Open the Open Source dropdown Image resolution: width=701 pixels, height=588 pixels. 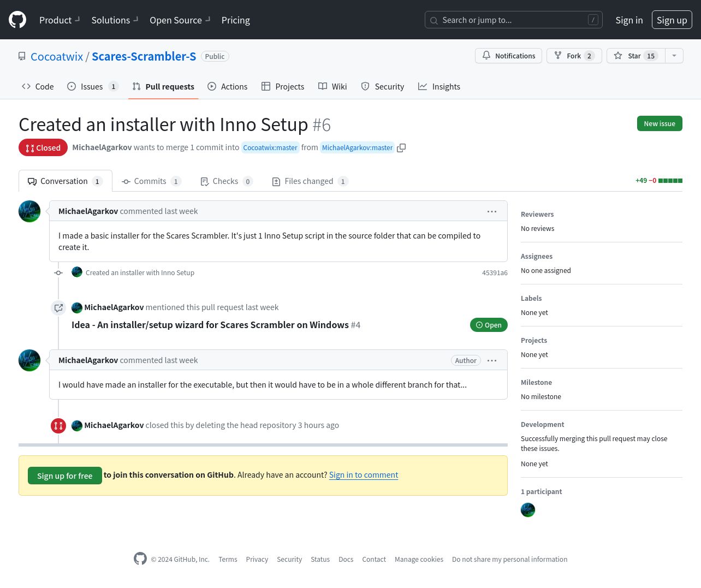pos(180,20)
